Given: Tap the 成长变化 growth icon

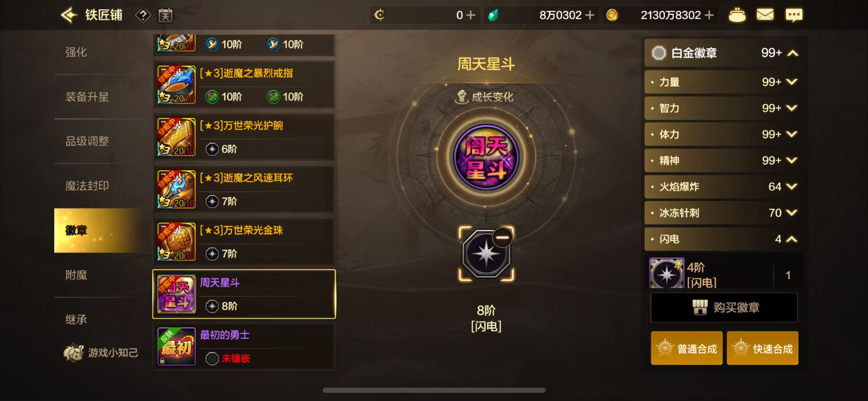Looking at the screenshot, I should tap(461, 97).
